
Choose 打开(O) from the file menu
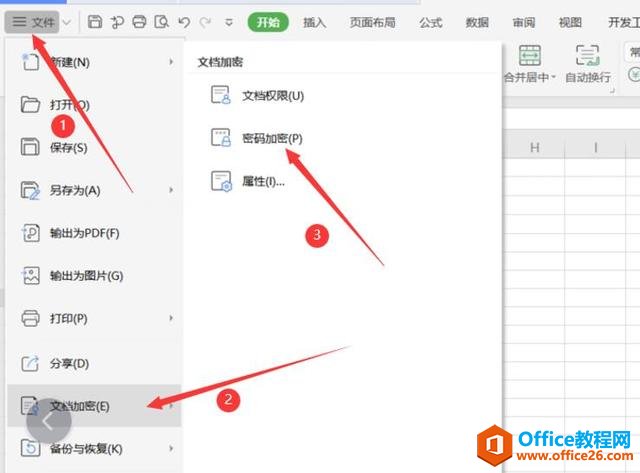(x=94, y=105)
